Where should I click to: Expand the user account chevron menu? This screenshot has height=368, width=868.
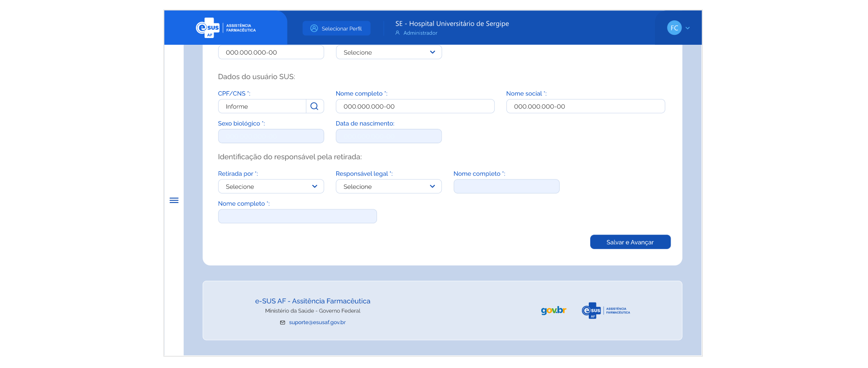pos(687,28)
